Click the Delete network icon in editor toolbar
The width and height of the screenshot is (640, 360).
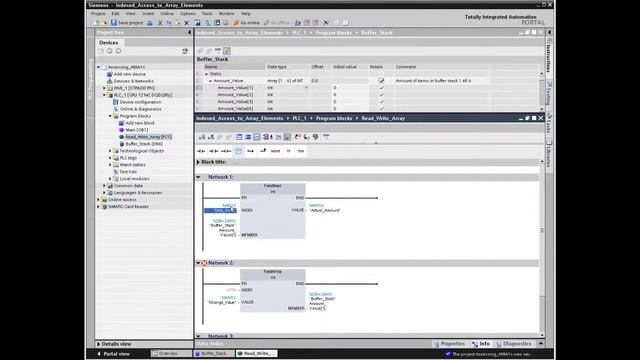(x=211, y=137)
